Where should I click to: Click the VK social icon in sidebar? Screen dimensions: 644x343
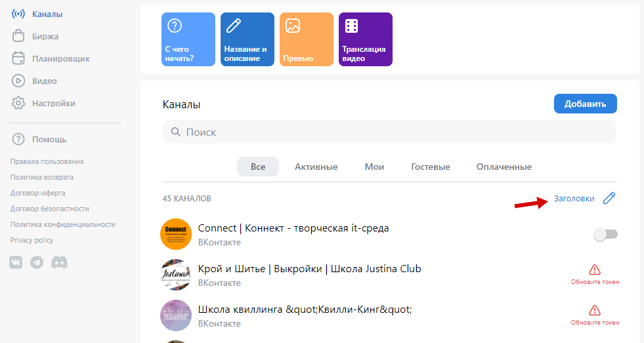(16, 262)
